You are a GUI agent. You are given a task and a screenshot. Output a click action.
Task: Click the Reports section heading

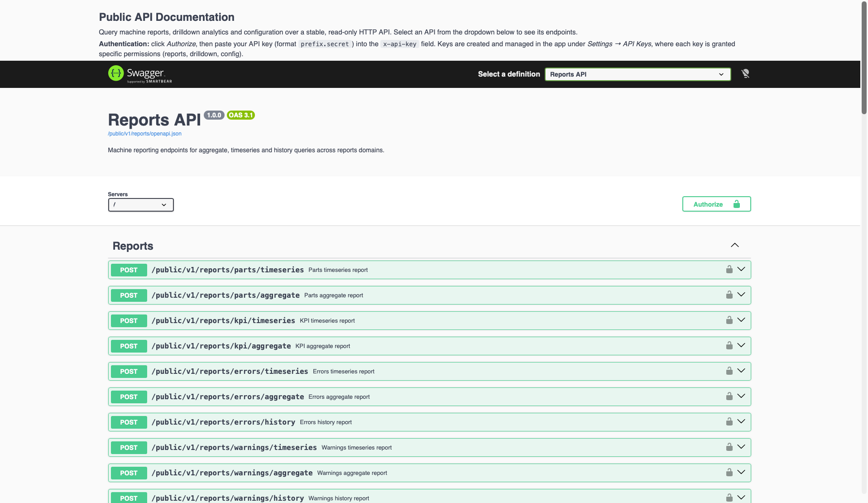click(x=133, y=246)
